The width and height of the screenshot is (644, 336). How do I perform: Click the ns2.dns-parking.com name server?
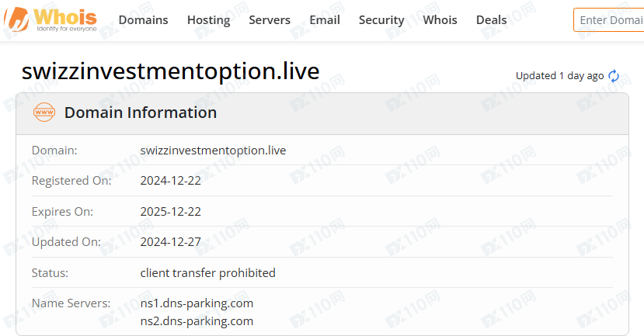pyautogui.click(x=197, y=320)
